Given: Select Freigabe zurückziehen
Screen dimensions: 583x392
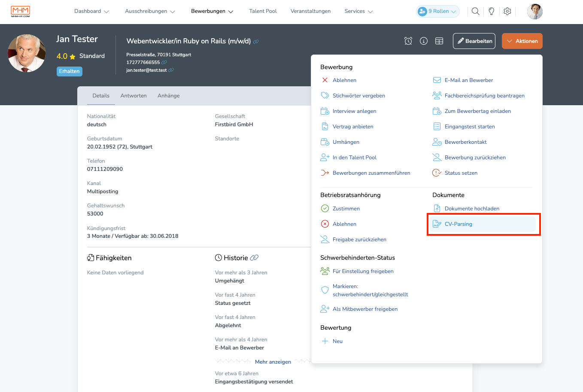Looking at the screenshot, I should point(354,240).
